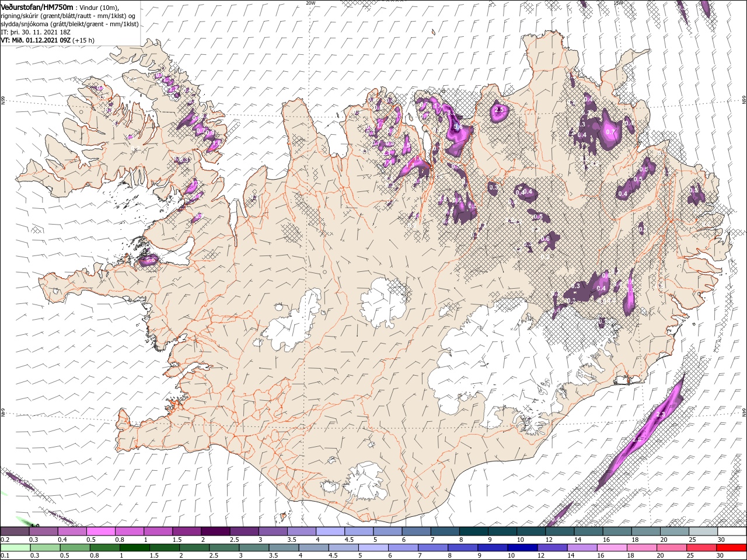Click light lavender upper swatch starting at 4
Screen dimensions: 747x560
click(x=330, y=531)
